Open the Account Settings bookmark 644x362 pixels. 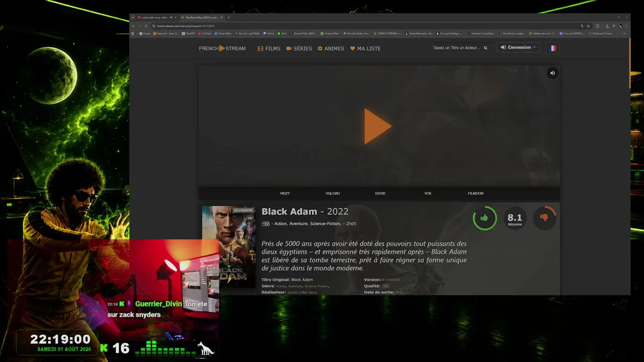(x=449, y=34)
